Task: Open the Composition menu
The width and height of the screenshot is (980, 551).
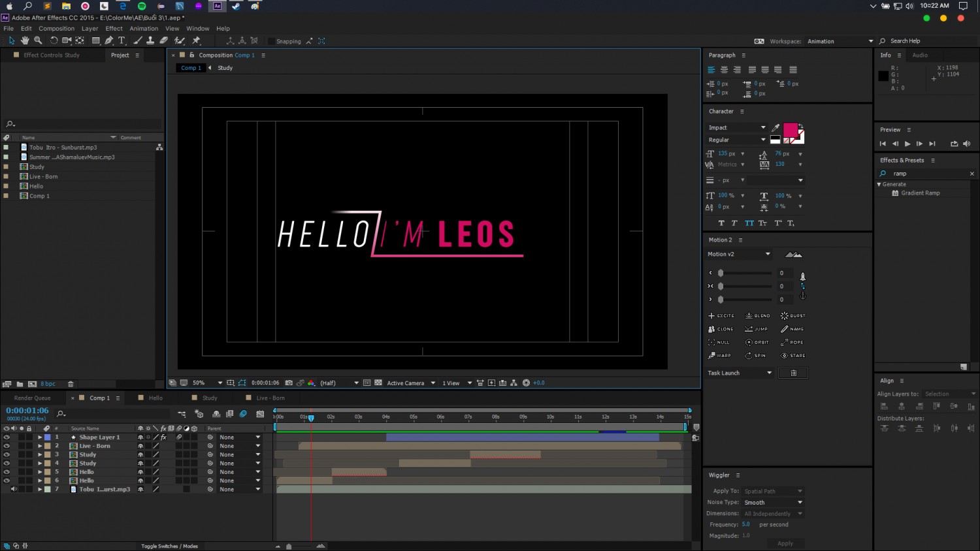Action: pyautogui.click(x=56, y=29)
